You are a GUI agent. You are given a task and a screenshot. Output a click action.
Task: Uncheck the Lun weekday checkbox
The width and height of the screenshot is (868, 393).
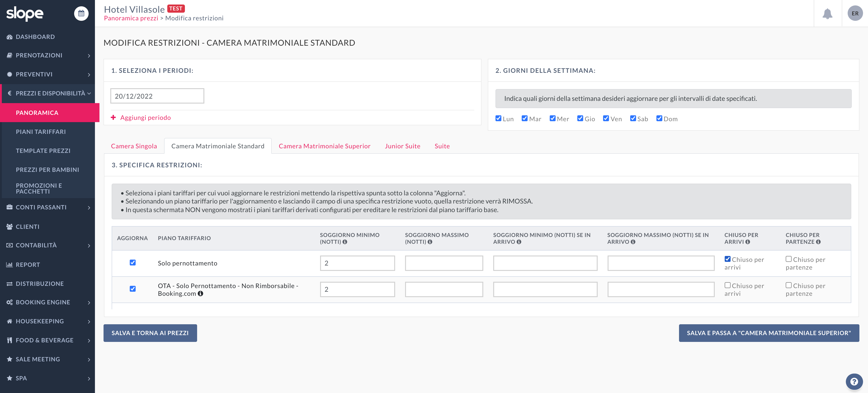click(x=498, y=118)
